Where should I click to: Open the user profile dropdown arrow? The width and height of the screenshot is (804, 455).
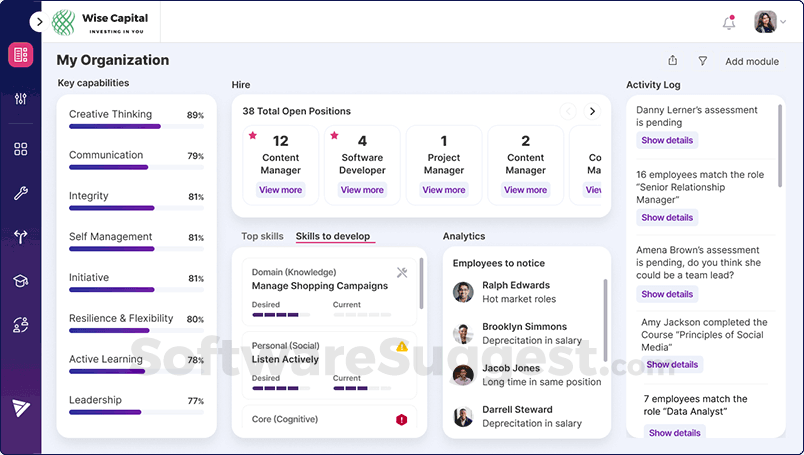click(x=785, y=22)
